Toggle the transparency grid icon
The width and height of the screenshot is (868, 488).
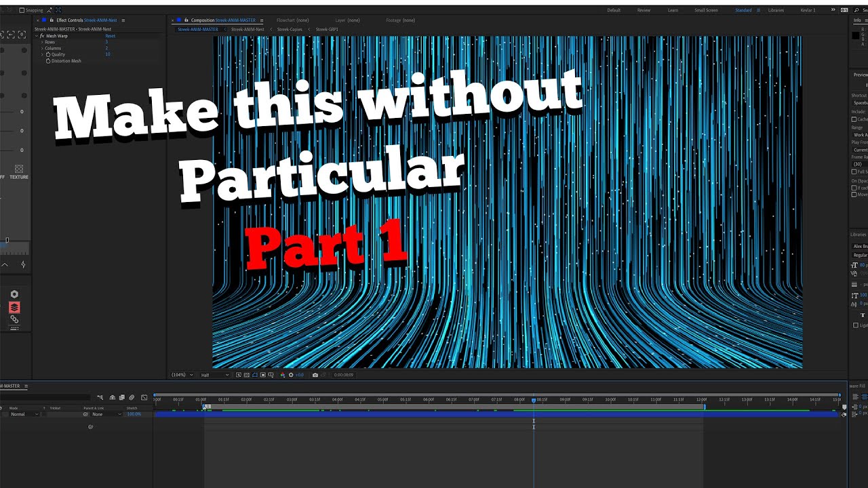coord(247,375)
